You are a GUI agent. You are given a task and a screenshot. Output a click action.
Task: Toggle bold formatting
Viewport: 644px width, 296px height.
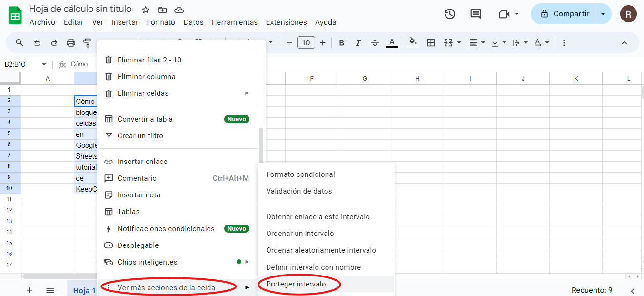(x=341, y=43)
